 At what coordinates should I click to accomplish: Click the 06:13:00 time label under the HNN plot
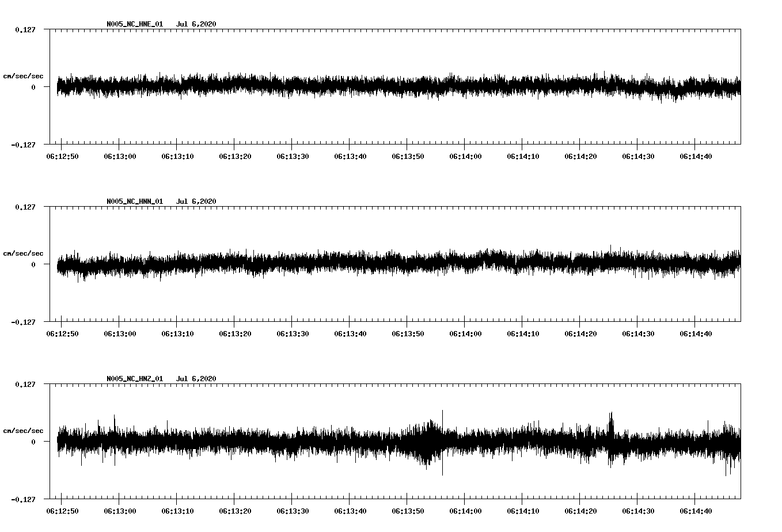120,334
